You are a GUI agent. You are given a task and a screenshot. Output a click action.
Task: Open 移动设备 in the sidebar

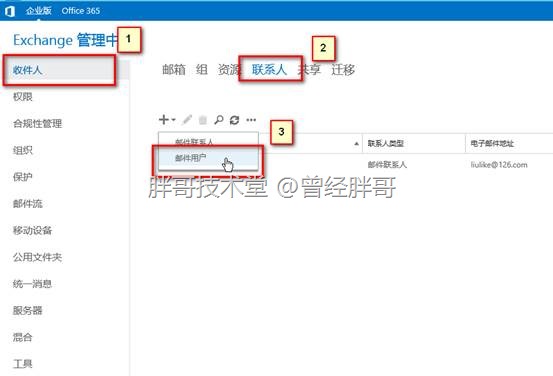(x=32, y=230)
